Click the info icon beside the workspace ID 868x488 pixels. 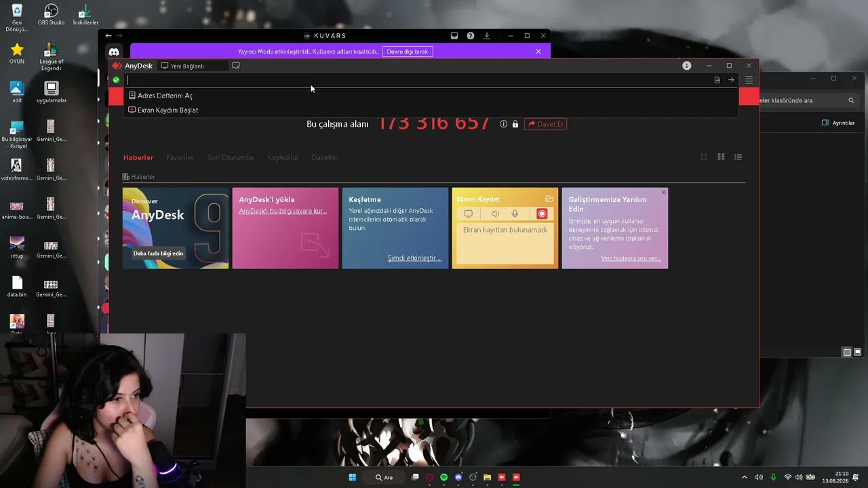point(503,124)
